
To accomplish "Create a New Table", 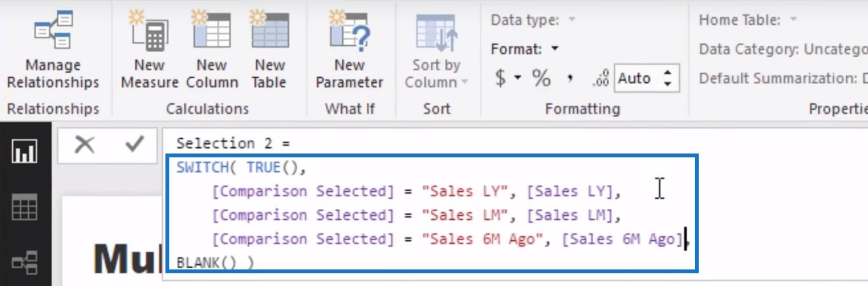I will click(x=270, y=50).
